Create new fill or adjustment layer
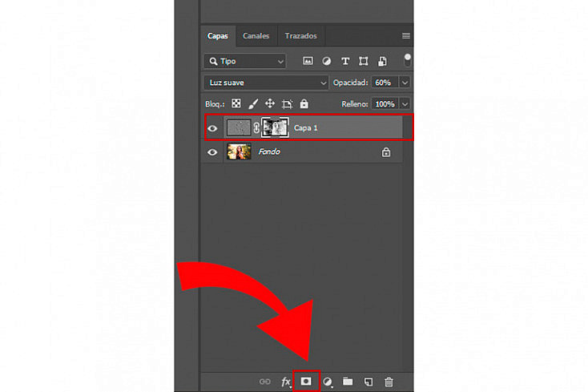This screenshot has width=588, height=392. point(328,382)
